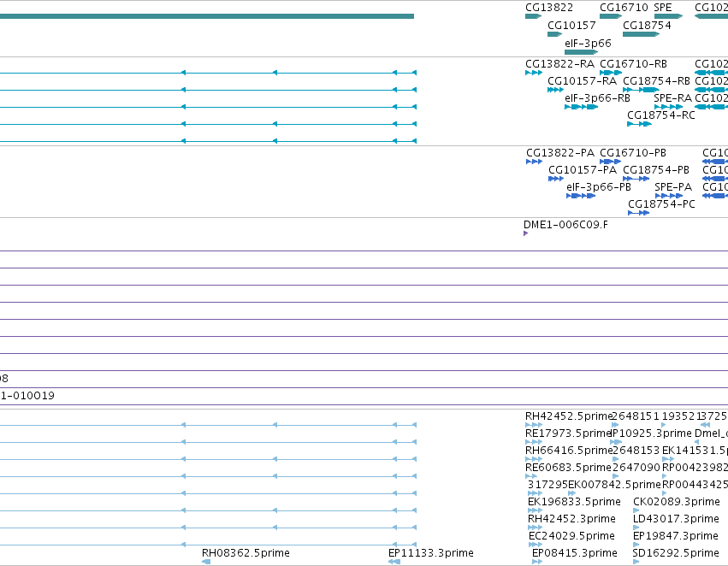Select the SPE-RA transcript arrows
This screenshot has height=566, width=728.
[669, 107]
